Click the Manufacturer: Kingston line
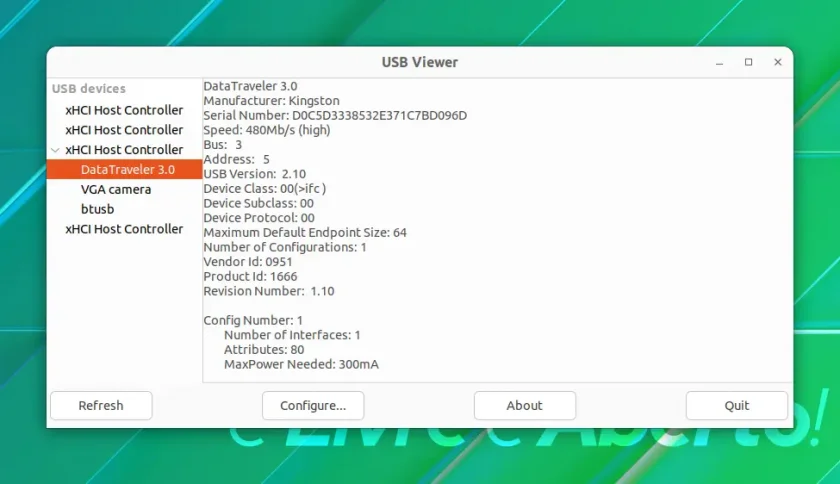840x484 pixels. pos(271,101)
